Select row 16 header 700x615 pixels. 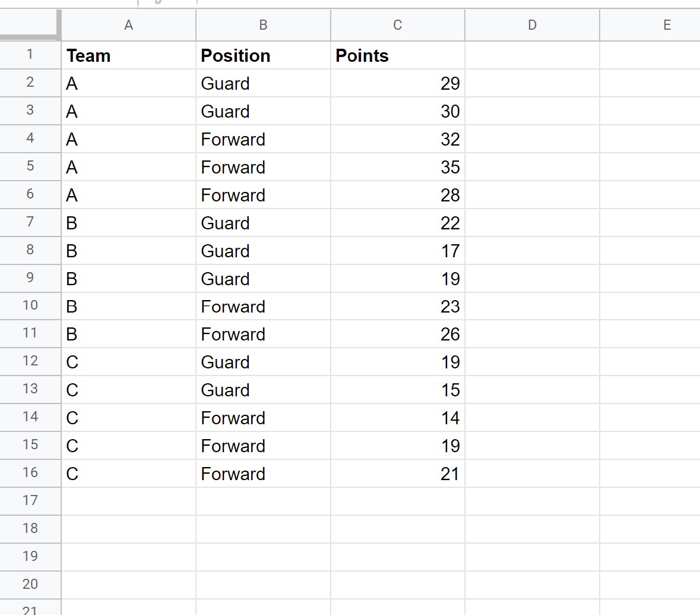point(30,473)
